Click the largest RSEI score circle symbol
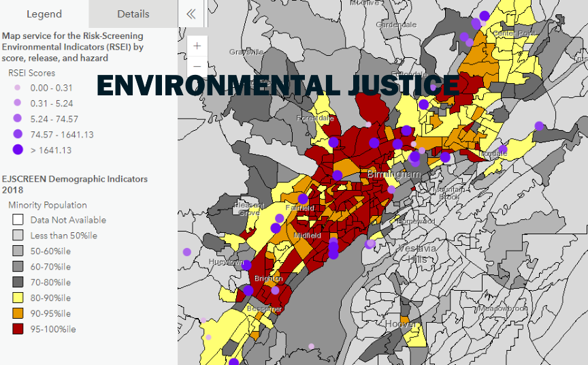 18,150
